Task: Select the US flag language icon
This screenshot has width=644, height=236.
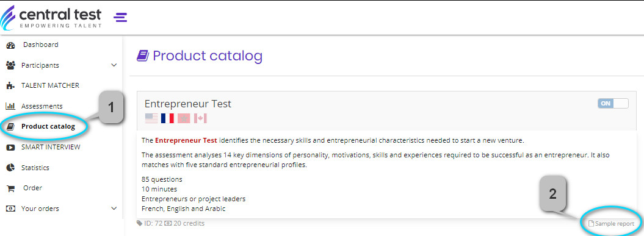Action: coord(151,119)
